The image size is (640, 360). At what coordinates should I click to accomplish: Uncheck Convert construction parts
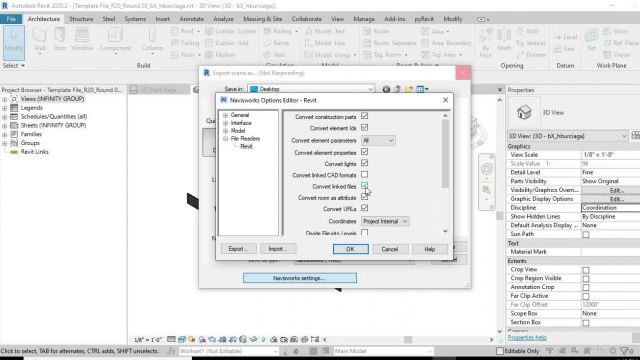coord(364,116)
